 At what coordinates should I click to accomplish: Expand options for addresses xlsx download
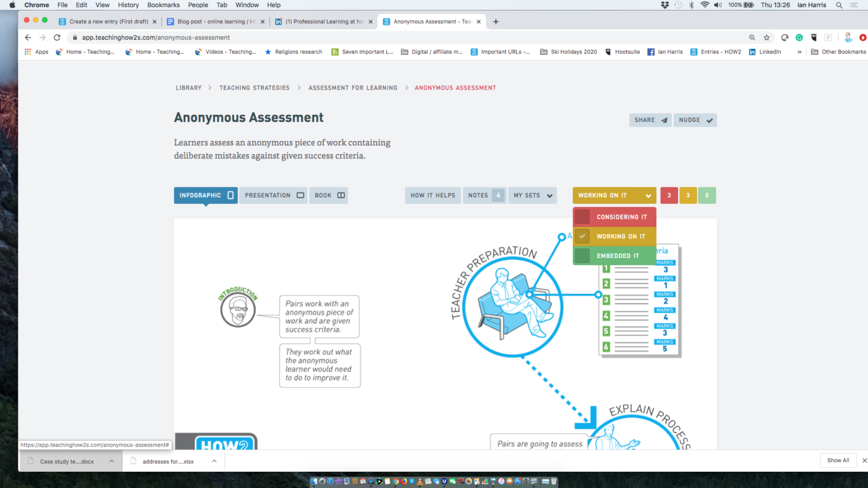214,461
